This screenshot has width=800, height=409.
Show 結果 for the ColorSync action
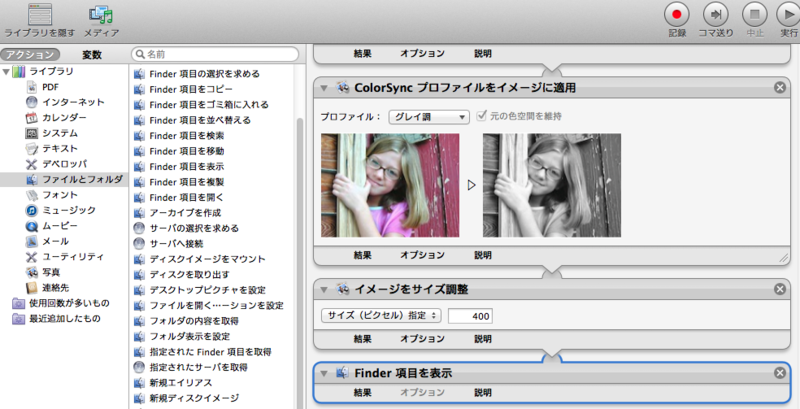click(x=362, y=255)
